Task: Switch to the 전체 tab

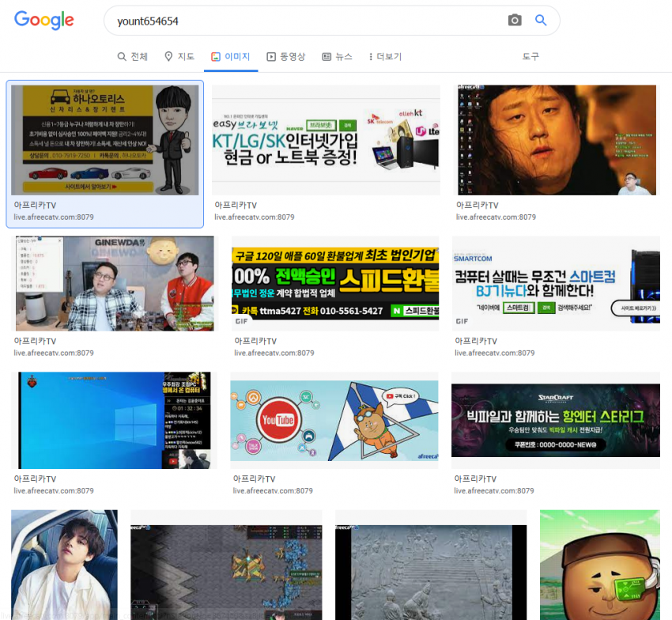Action: [x=133, y=57]
